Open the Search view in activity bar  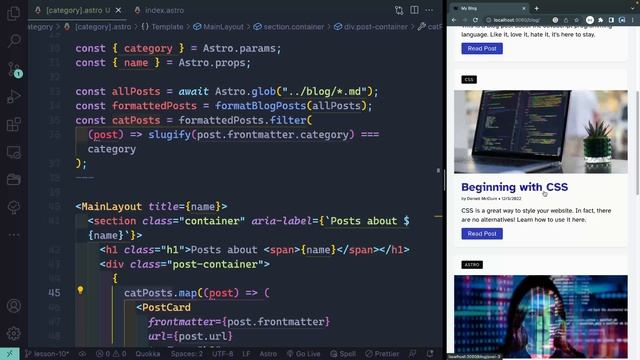pyautogui.click(x=14, y=40)
